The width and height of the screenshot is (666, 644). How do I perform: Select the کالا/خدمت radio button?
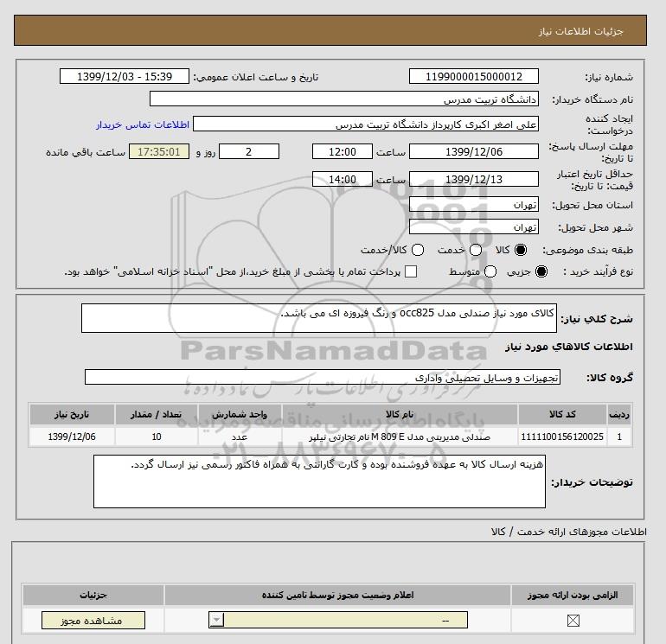tap(418, 250)
